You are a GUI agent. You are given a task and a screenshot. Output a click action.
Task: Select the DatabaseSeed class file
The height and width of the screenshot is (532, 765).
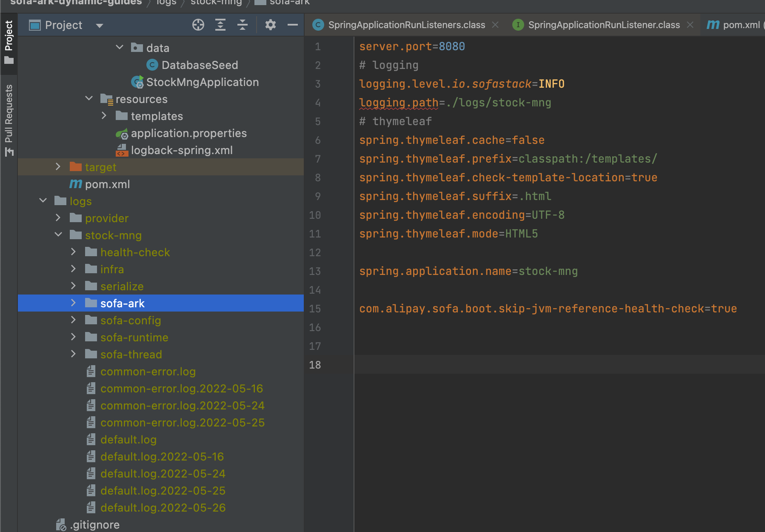tap(200, 65)
